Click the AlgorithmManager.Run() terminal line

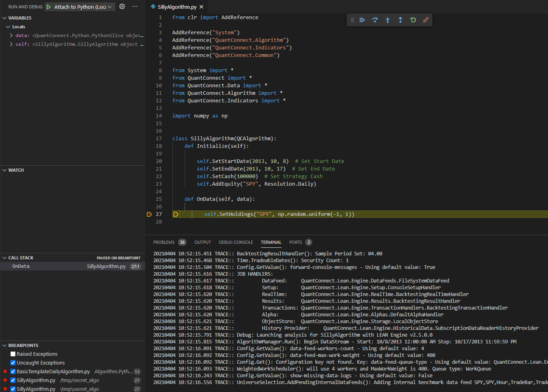pos(335,342)
